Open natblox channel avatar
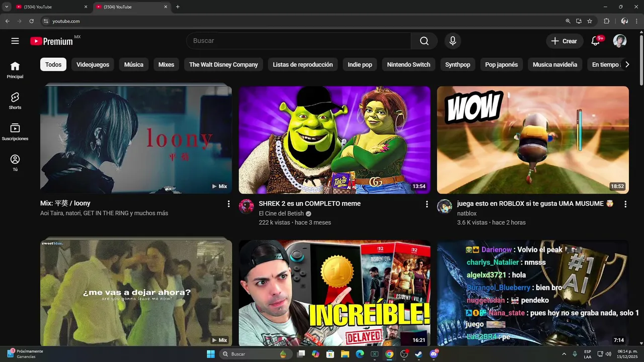This screenshot has width=644, height=362. (x=444, y=207)
